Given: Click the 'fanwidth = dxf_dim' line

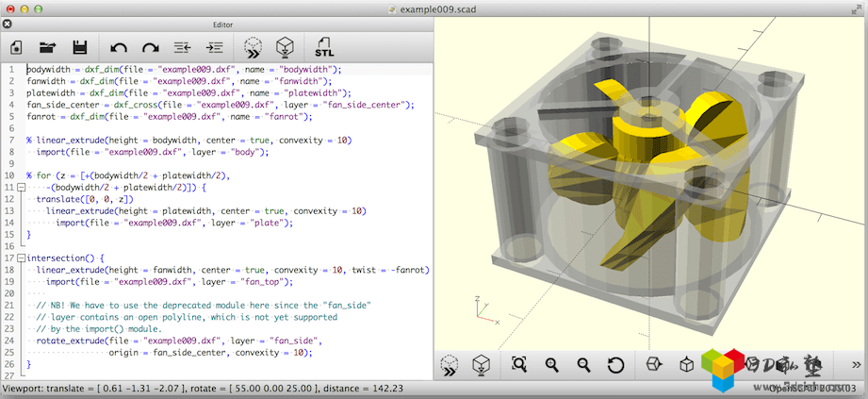Looking at the screenshot, I should pos(179,81).
